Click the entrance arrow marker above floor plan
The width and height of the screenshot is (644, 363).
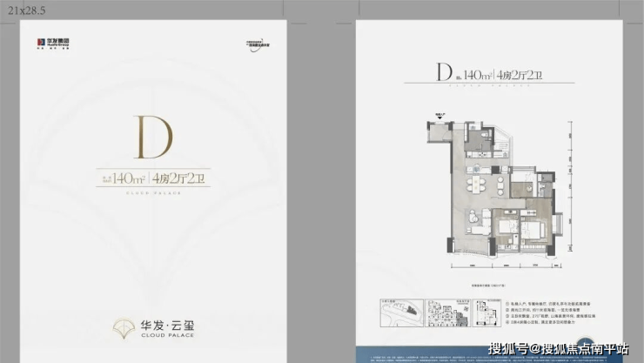point(439,117)
